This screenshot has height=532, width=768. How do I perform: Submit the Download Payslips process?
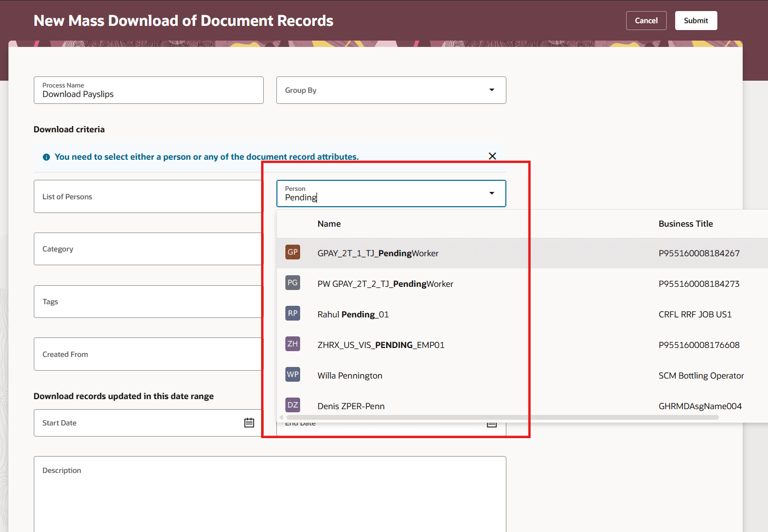coord(696,20)
